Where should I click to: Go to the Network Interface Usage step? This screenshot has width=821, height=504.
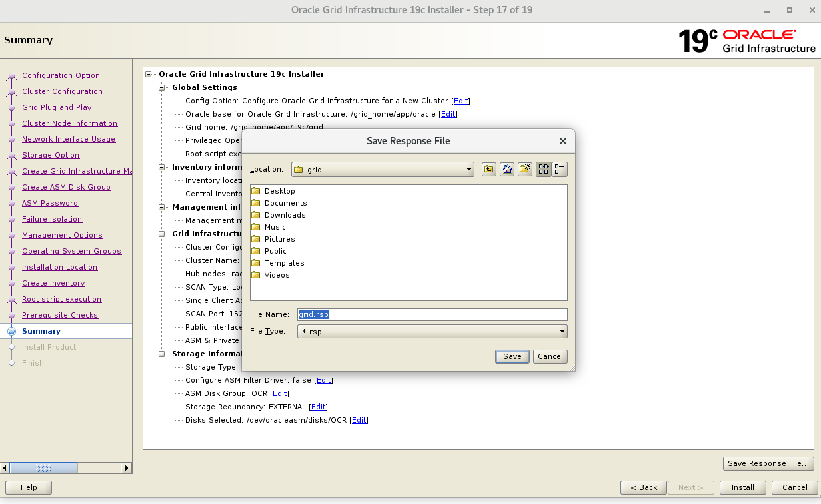coord(69,139)
